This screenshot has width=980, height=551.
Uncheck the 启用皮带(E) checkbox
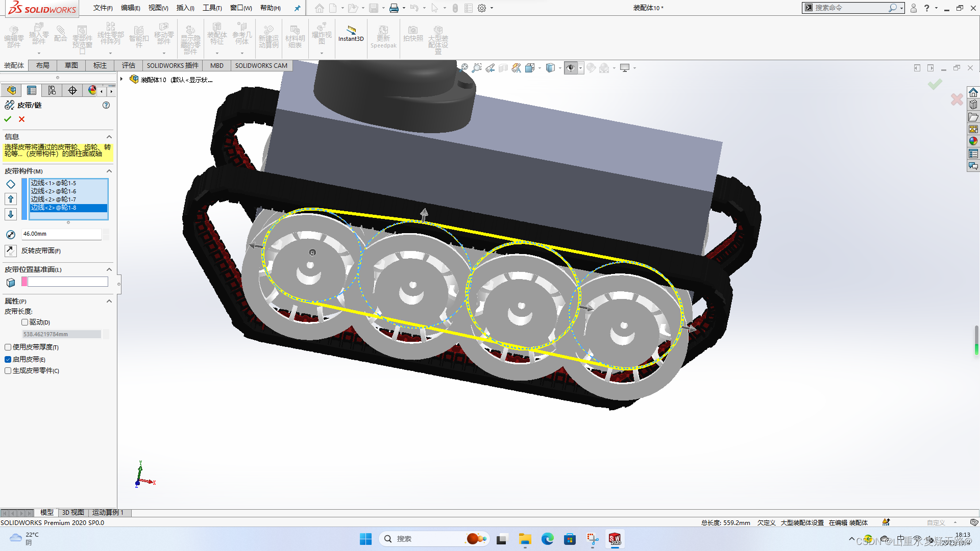[8, 359]
